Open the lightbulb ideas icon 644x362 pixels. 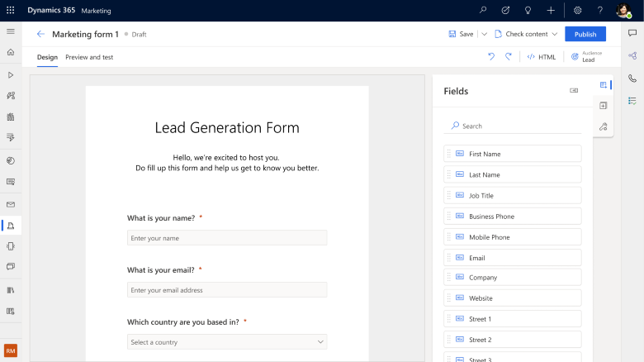(528, 11)
